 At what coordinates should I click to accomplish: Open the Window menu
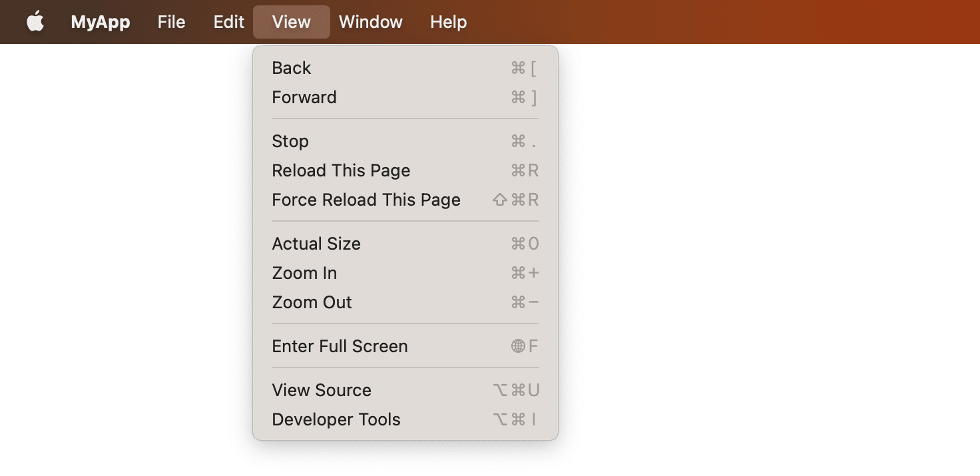pyautogui.click(x=370, y=21)
